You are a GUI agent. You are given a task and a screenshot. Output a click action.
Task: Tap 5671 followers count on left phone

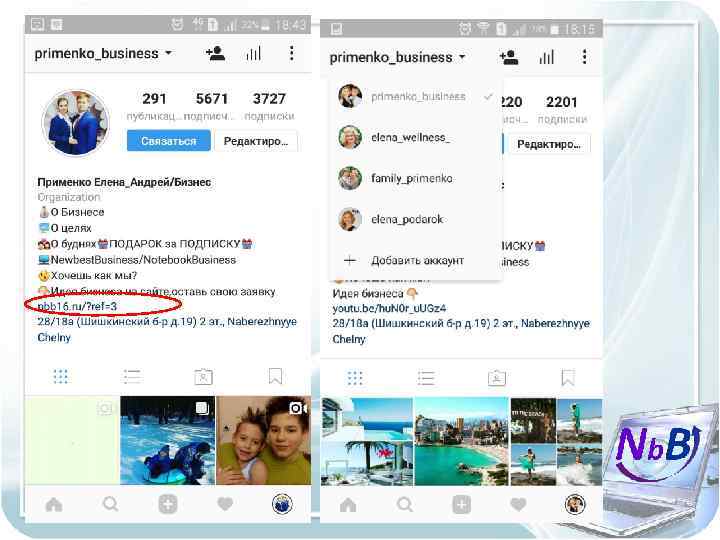pos(211,106)
